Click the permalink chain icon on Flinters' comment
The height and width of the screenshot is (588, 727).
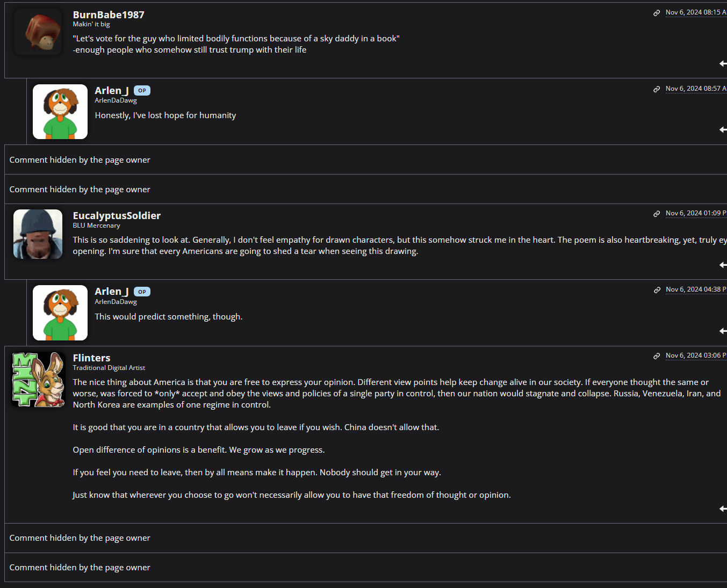point(657,356)
